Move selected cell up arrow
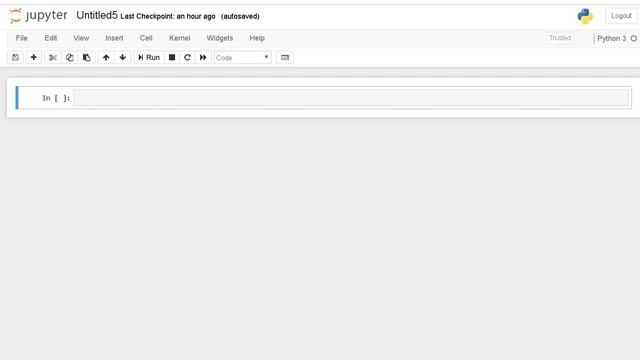 [x=106, y=58]
